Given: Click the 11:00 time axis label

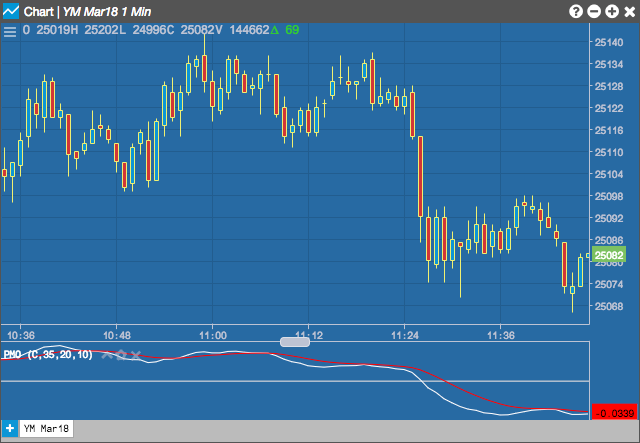Looking at the screenshot, I should point(213,336).
